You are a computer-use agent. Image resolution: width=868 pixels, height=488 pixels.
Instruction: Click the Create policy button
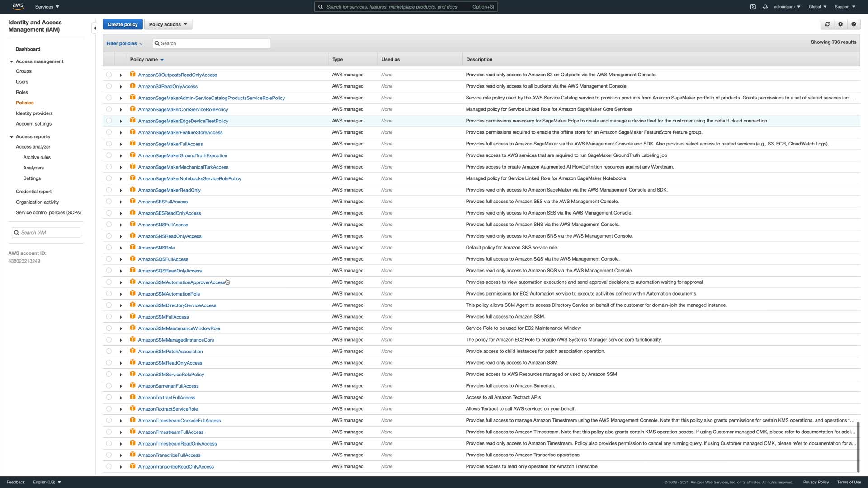(123, 24)
